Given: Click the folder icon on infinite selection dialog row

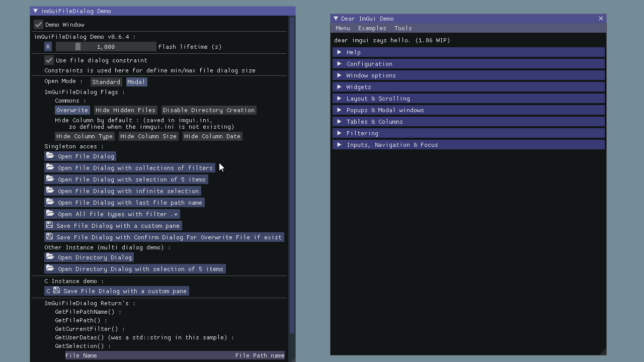Looking at the screenshot, I should point(50,191).
